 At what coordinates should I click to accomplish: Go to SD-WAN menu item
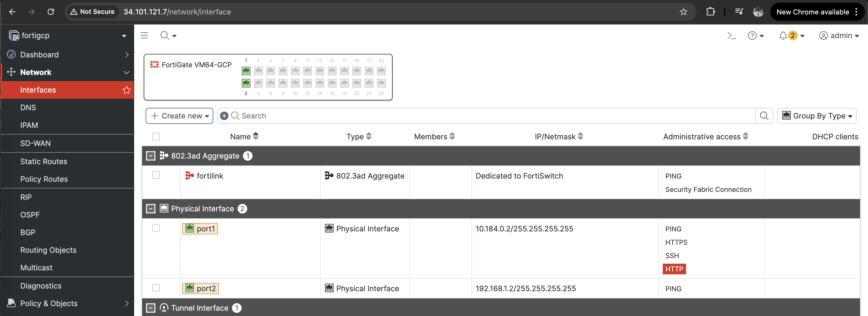pyautogui.click(x=35, y=143)
